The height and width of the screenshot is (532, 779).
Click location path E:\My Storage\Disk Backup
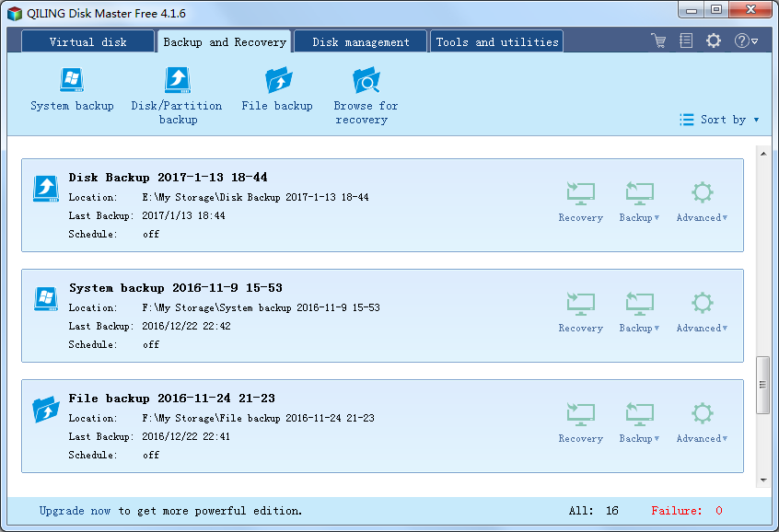tap(255, 197)
